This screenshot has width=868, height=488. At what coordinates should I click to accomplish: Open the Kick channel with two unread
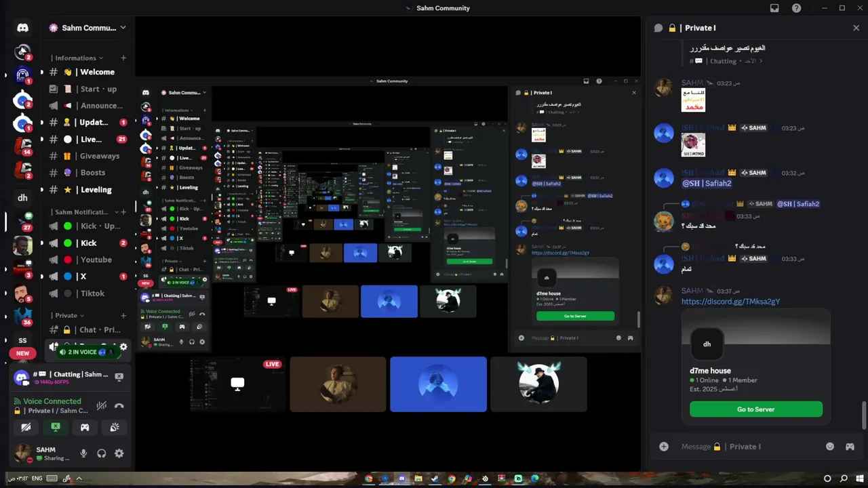(x=88, y=243)
